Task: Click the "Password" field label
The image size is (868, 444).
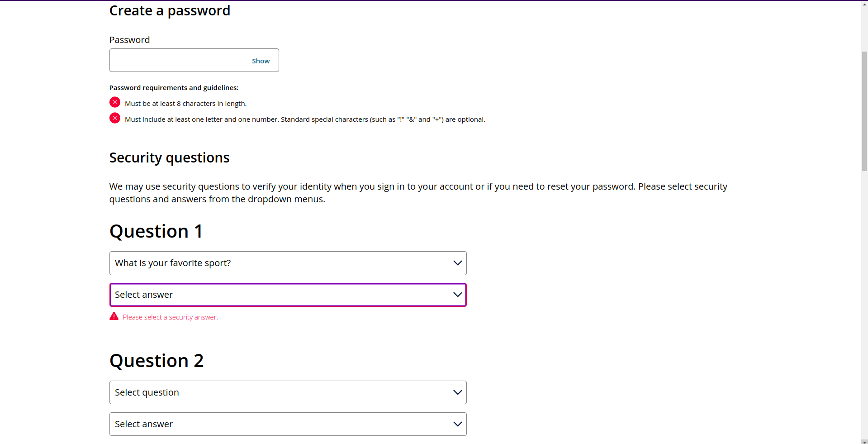Action: 129,40
